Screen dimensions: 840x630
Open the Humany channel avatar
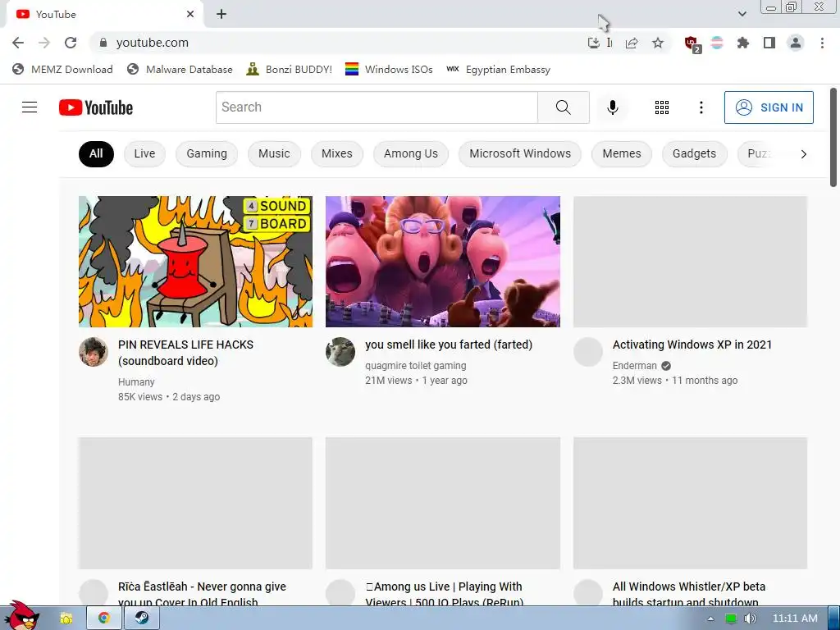tap(94, 352)
